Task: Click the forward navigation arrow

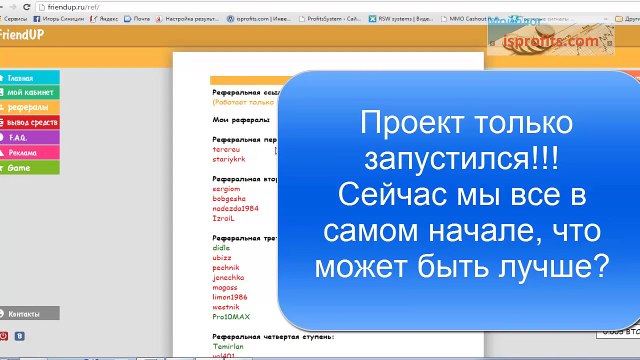Action: (x=13, y=7)
